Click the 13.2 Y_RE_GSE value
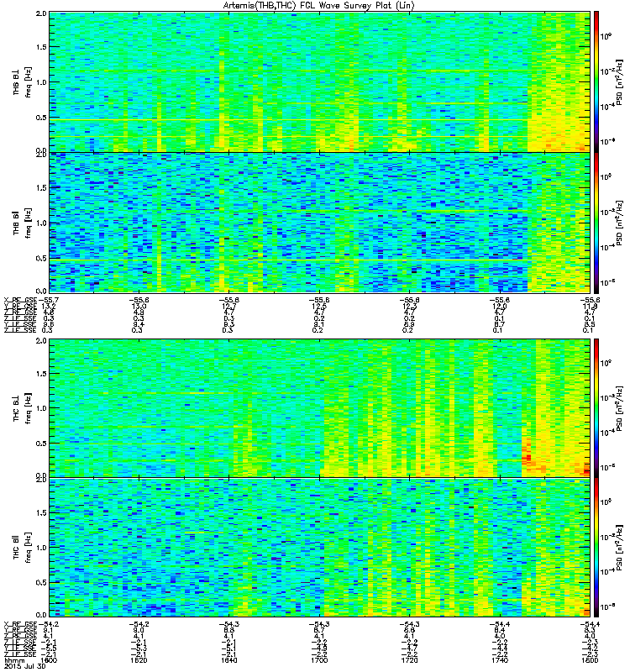This screenshot has width=630, height=672. tap(50, 307)
